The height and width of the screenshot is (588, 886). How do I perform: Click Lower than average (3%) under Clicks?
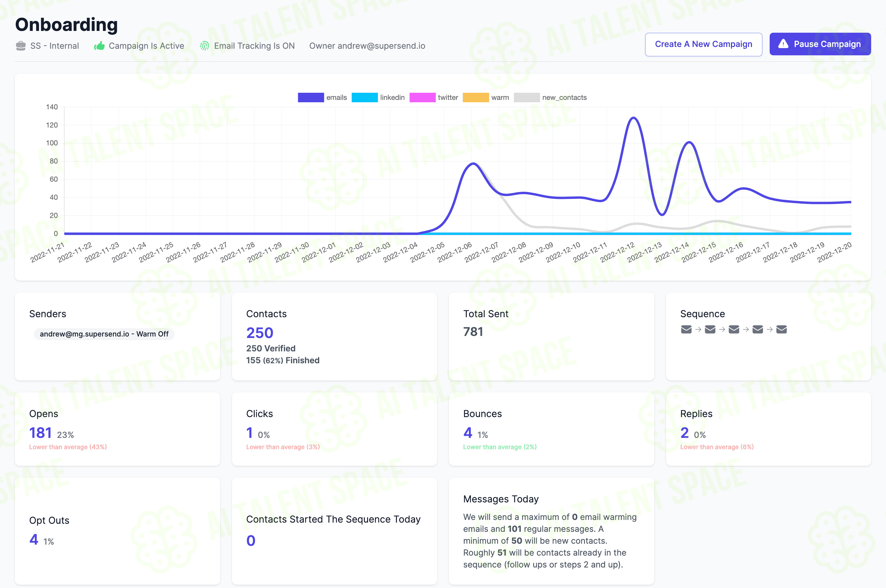283,447
